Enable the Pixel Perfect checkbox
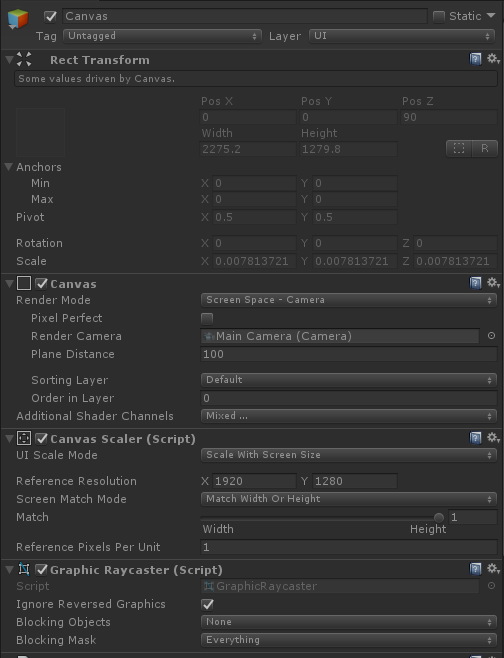Image resolution: width=504 pixels, height=658 pixels. (x=207, y=319)
